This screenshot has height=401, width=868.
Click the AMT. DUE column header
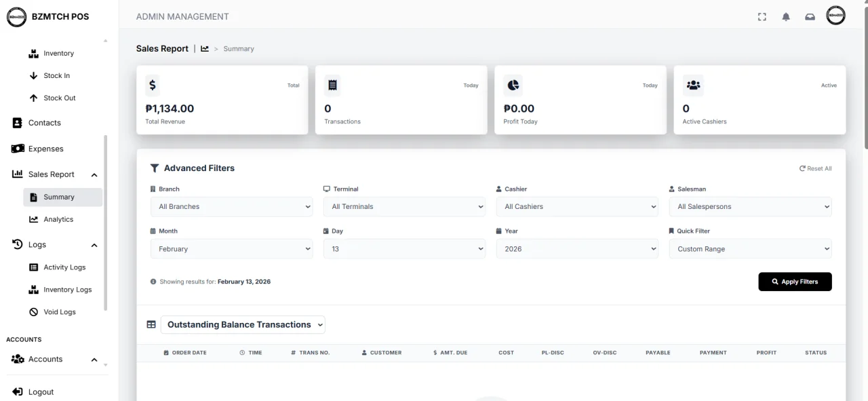(x=450, y=353)
